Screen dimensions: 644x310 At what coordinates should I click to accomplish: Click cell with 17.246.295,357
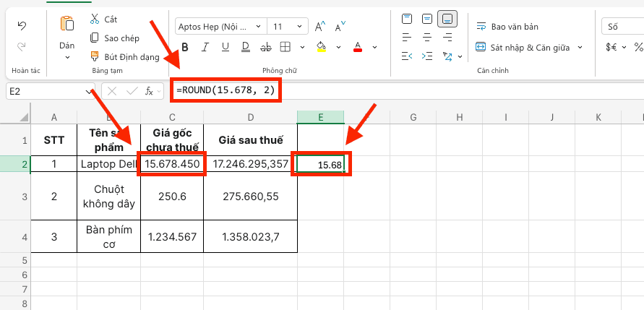[251, 164]
